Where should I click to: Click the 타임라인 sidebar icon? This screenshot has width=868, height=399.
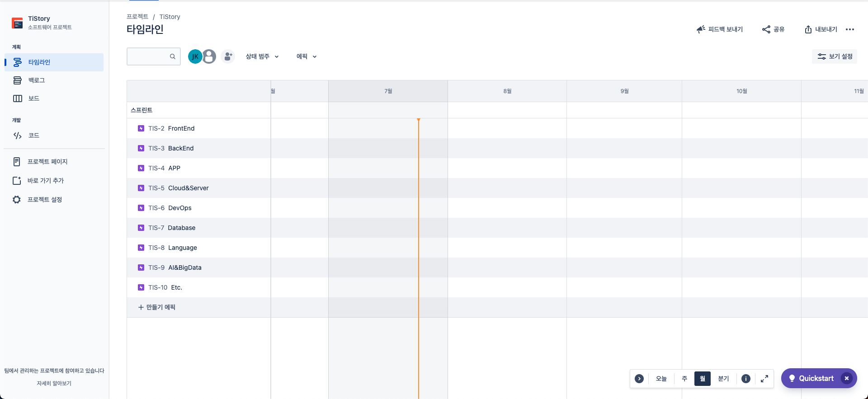click(x=18, y=62)
